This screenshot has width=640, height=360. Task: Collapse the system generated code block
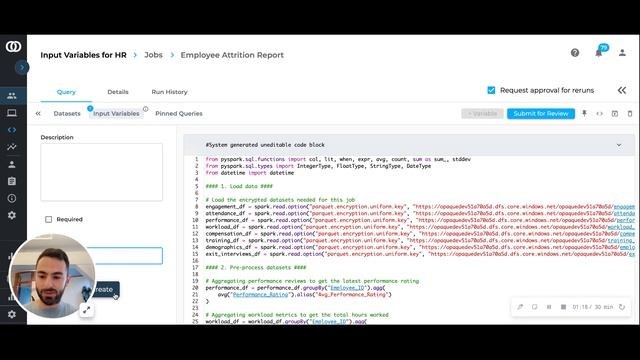[x=619, y=145]
